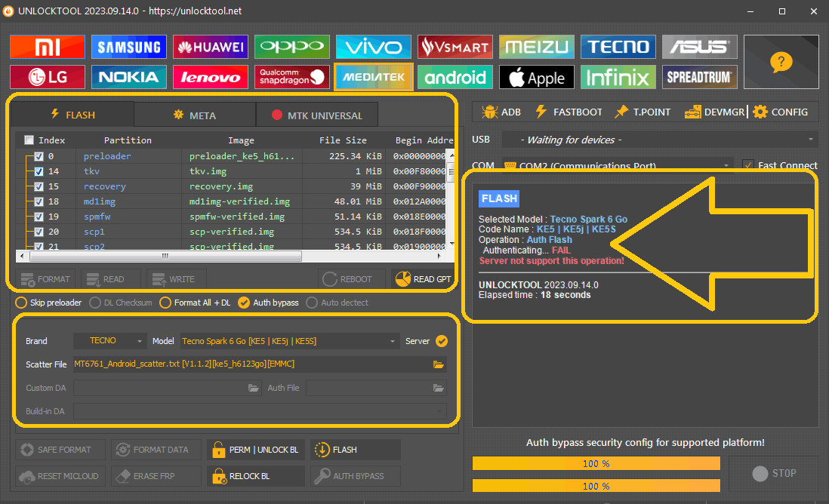Open the Spreadtrum platform tile
Viewport: 829px width, 504px height.
pyautogui.click(x=699, y=77)
